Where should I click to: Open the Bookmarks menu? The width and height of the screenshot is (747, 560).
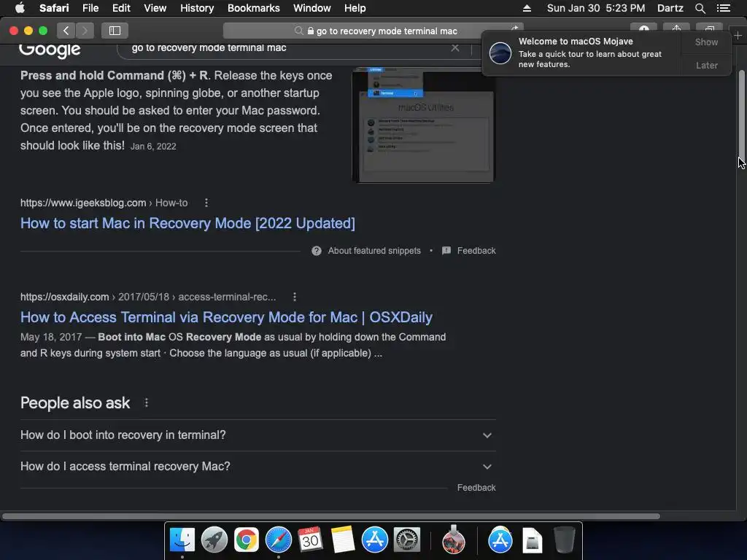point(253,8)
